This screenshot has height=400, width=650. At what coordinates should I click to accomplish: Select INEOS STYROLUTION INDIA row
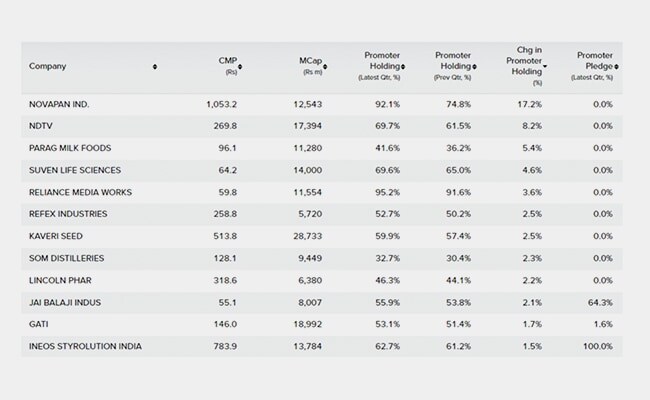point(86,345)
